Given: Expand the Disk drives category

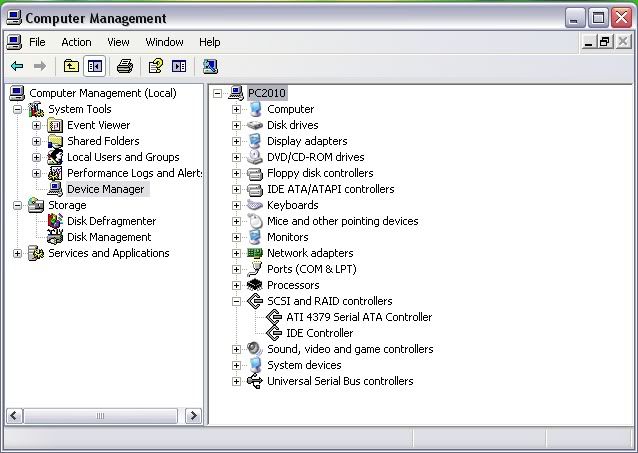Looking at the screenshot, I should [236, 125].
